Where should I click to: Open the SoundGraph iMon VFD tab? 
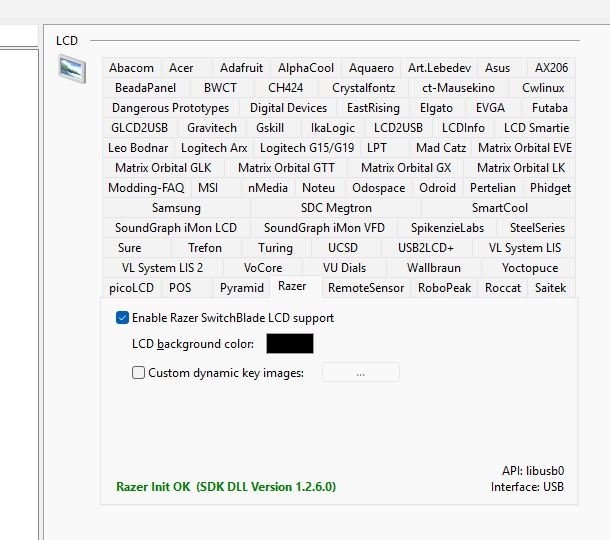[324, 228]
